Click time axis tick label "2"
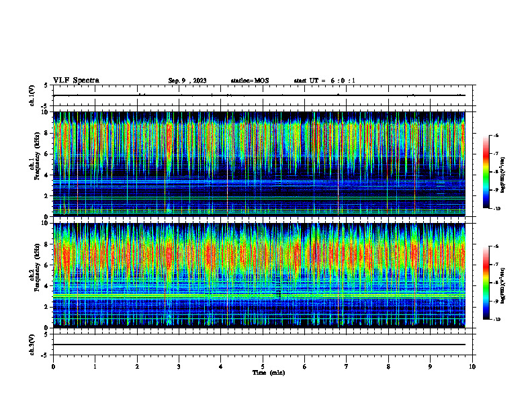532x411 pixels. pos(137,367)
